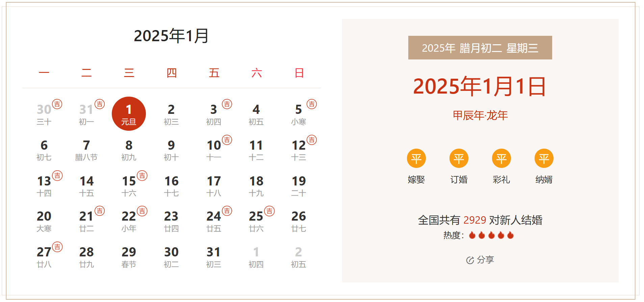Choose January 18 十九 date
Viewport: 644px width, 302px height.
(x=256, y=186)
